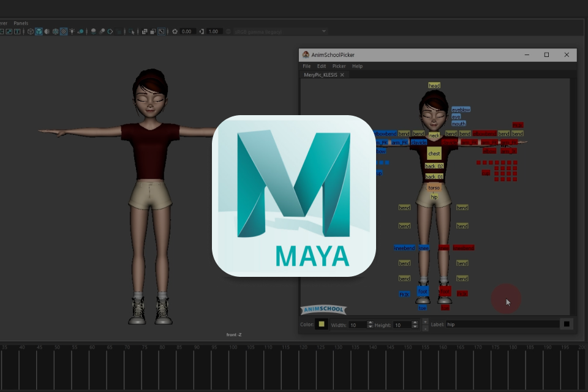Select the head picker button
The width and height of the screenshot is (588, 392).
tap(434, 86)
